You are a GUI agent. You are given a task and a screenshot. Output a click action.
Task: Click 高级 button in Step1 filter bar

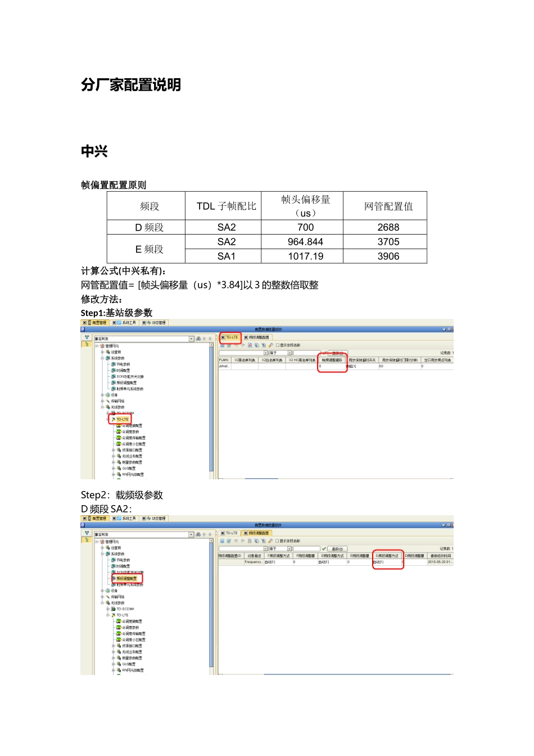coord(337,353)
